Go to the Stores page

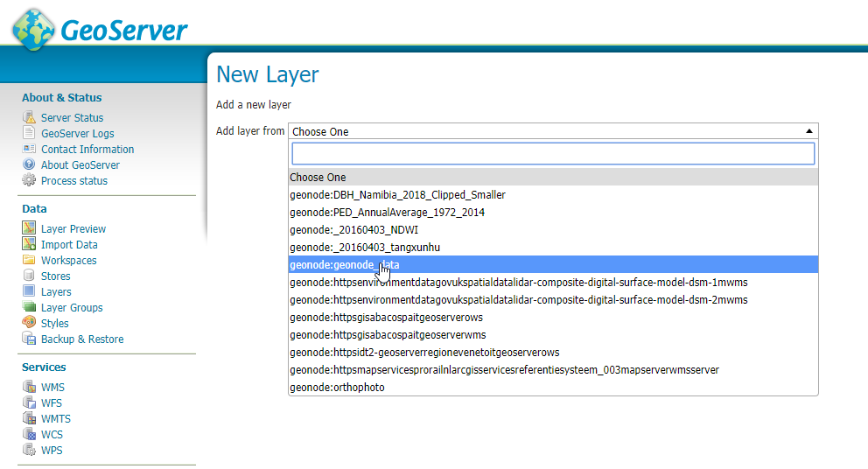point(55,276)
